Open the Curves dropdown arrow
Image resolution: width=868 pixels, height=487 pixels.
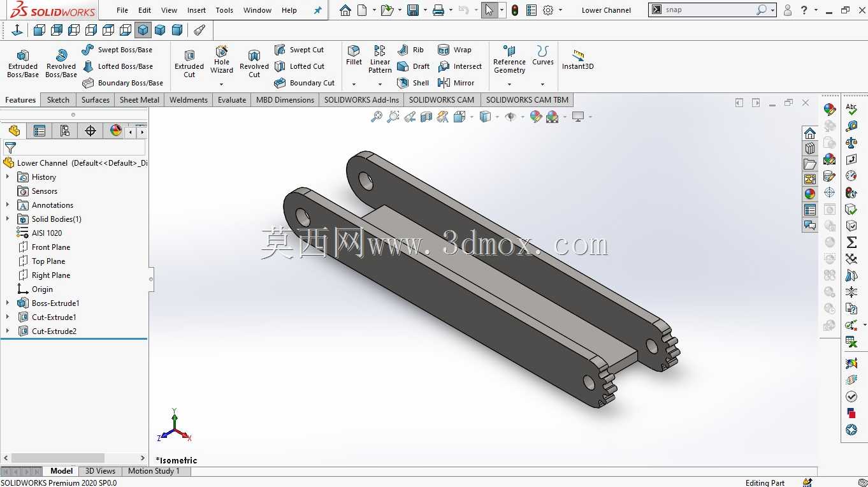(x=543, y=84)
